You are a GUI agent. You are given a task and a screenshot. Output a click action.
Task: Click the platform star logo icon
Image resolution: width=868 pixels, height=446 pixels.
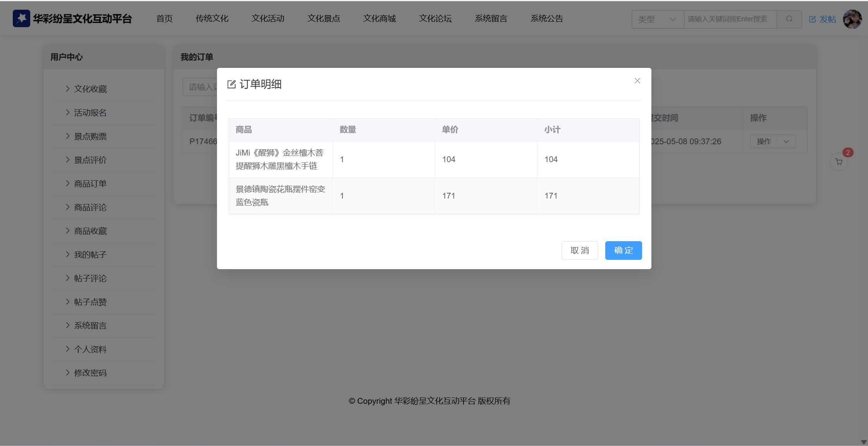[21, 19]
